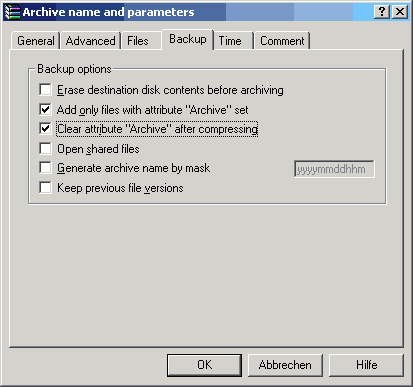Tick Generate archive name by mask
This screenshot has height=387, width=413.
45,168
